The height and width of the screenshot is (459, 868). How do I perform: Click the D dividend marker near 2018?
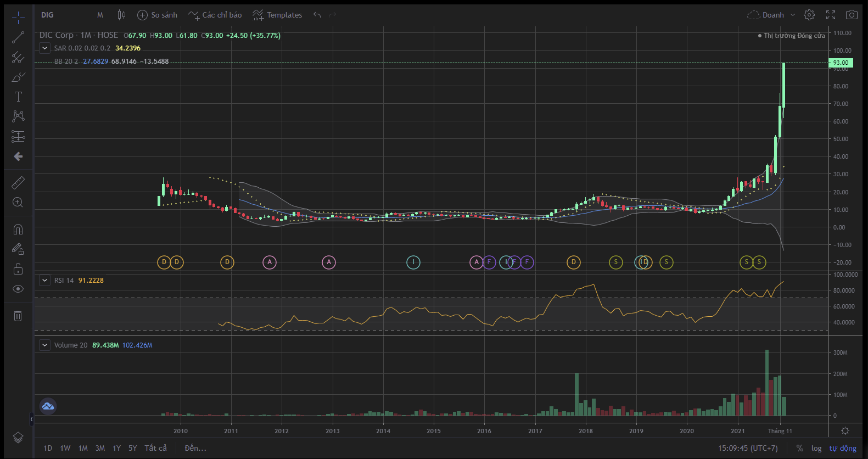point(574,262)
